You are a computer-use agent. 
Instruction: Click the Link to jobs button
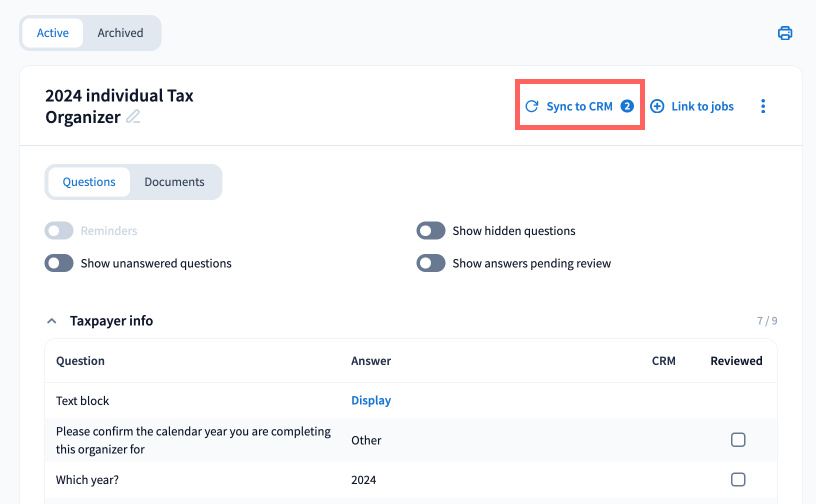click(x=702, y=106)
